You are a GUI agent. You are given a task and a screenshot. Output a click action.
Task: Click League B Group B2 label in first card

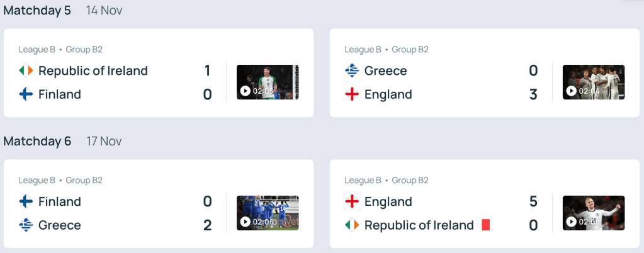pyautogui.click(x=60, y=50)
